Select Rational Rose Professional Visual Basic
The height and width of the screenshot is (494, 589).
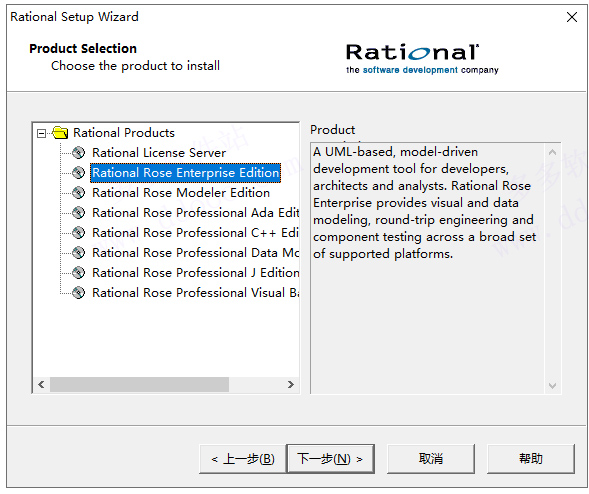click(195, 292)
